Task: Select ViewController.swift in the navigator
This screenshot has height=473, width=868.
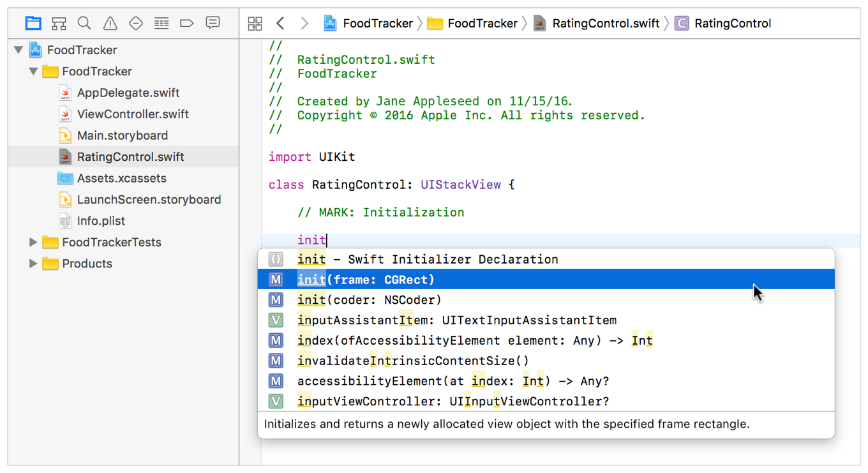Action: (123, 114)
